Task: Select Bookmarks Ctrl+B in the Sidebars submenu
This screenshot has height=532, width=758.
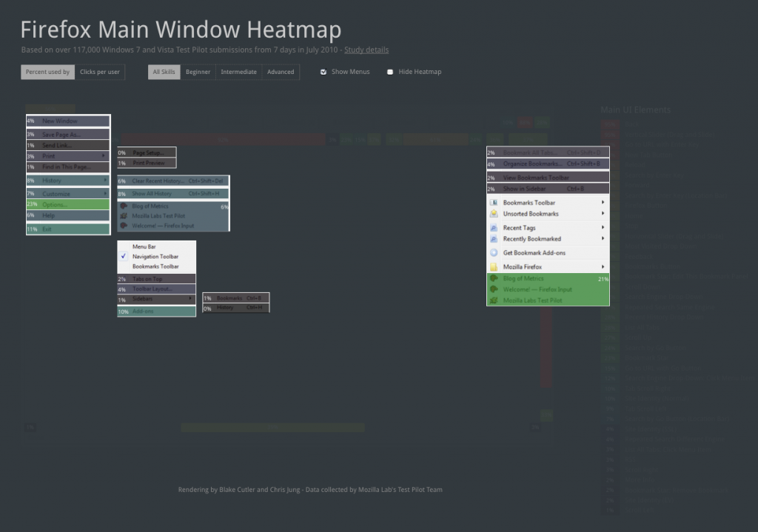Action: [236, 298]
